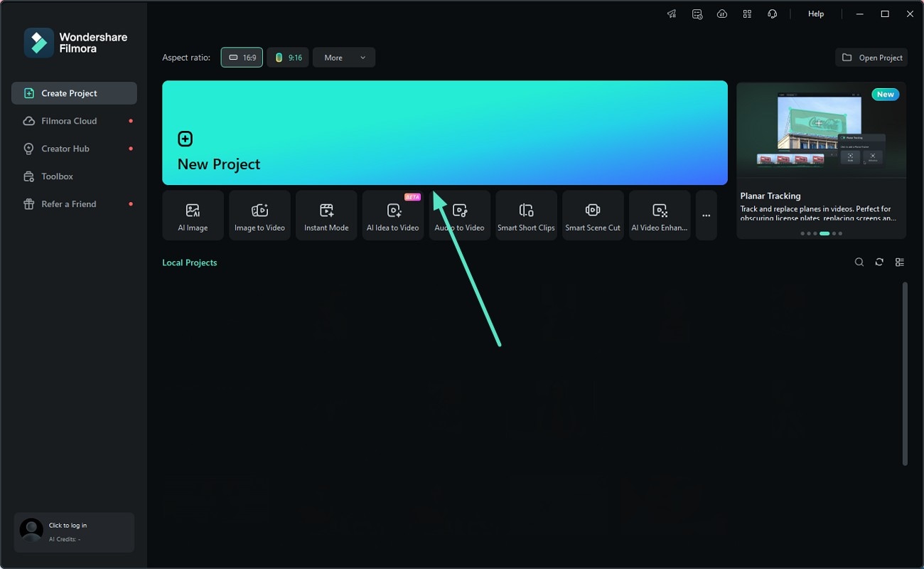
Task: Click the paper plane feedback icon
Action: point(672,14)
